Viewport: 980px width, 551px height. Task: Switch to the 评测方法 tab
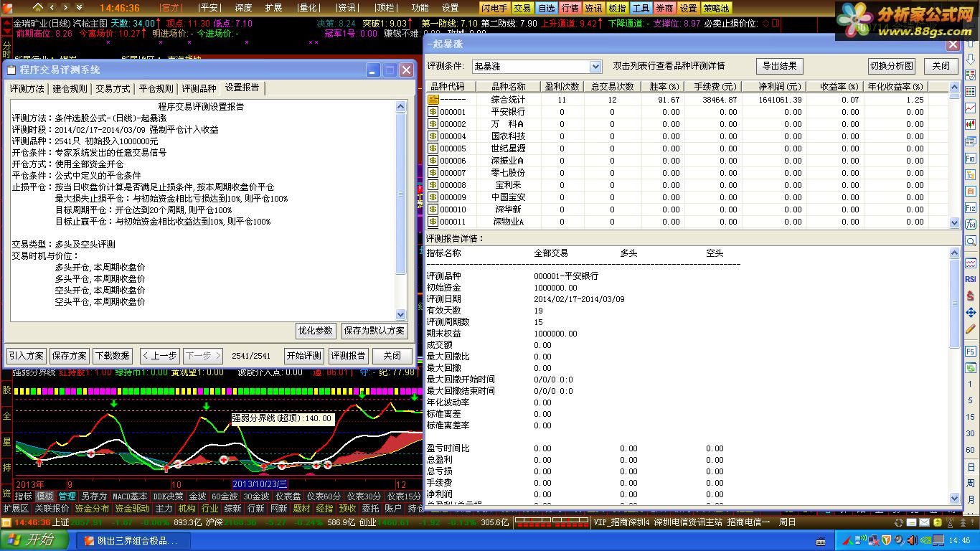click(27, 88)
